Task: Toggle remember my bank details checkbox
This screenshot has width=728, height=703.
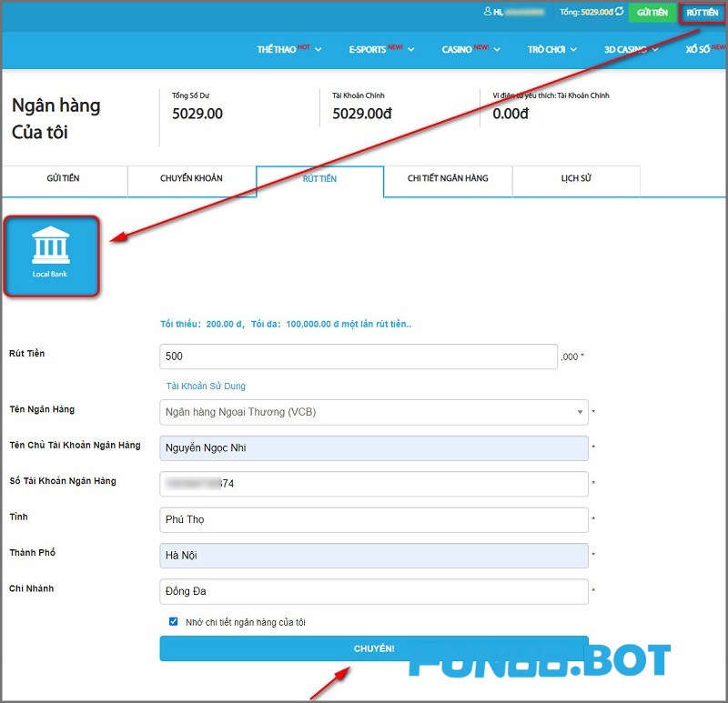Action: point(174,621)
